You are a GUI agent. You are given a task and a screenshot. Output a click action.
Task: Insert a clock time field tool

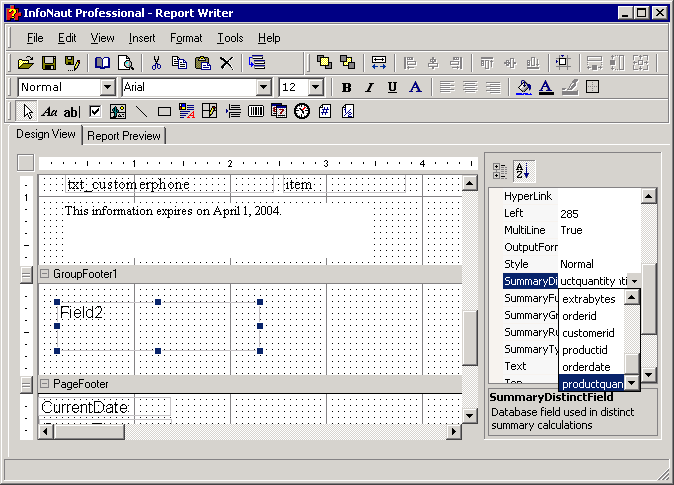point(302,111)
